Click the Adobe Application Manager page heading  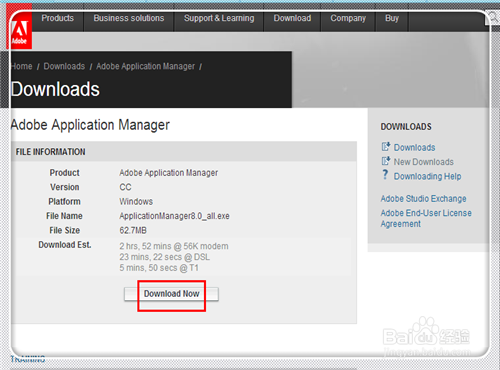[x=90, y=125]
